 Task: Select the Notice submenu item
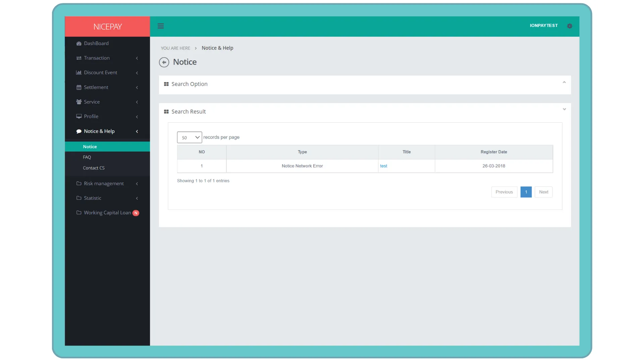107,147
